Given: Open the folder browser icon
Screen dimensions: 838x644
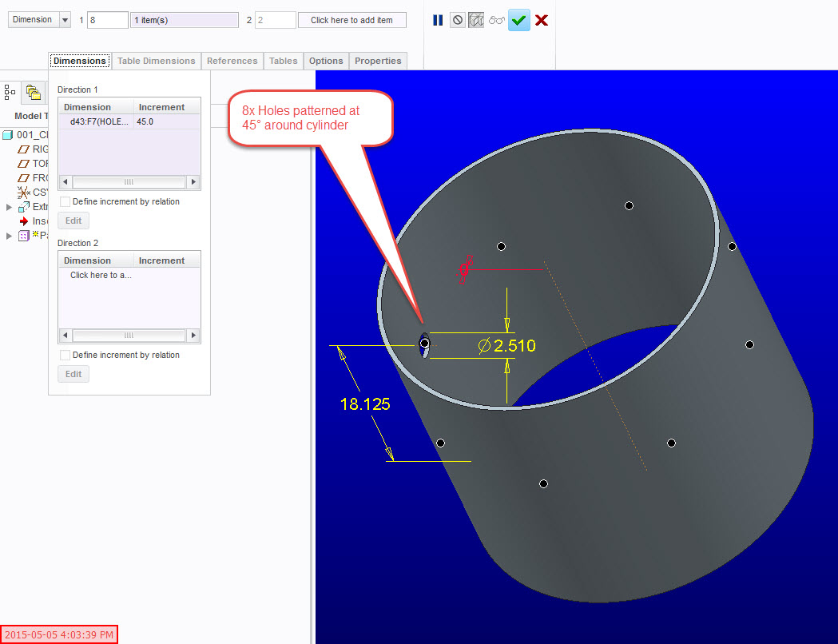Looking at the screenshot, I should 33,93.
